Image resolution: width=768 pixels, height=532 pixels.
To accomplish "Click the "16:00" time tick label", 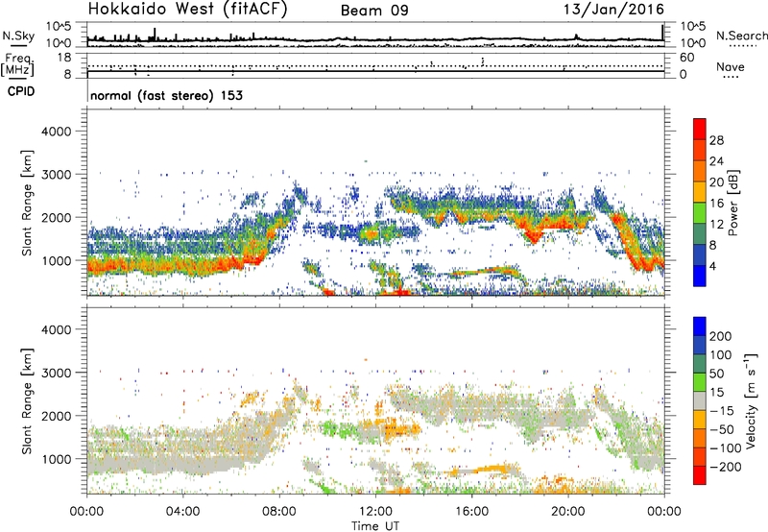I will pos(471,512).
